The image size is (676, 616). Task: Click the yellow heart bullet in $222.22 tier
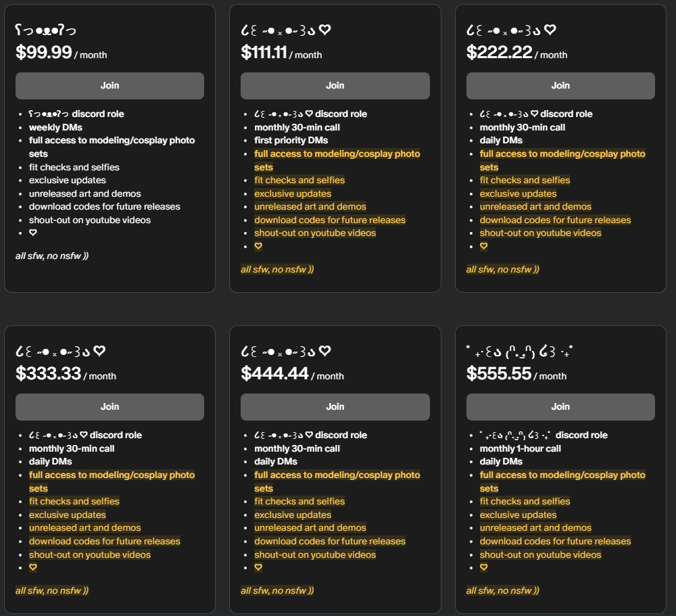[x=484, y=246]
